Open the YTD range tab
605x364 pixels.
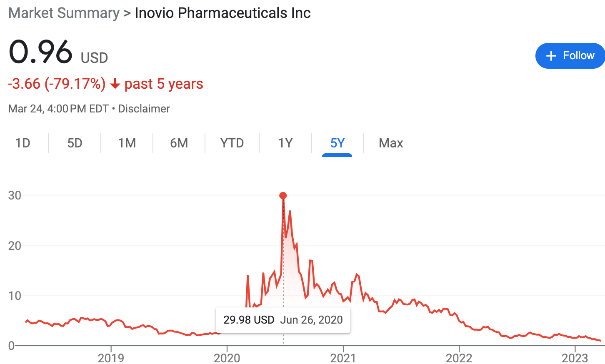tap(232, 143)
